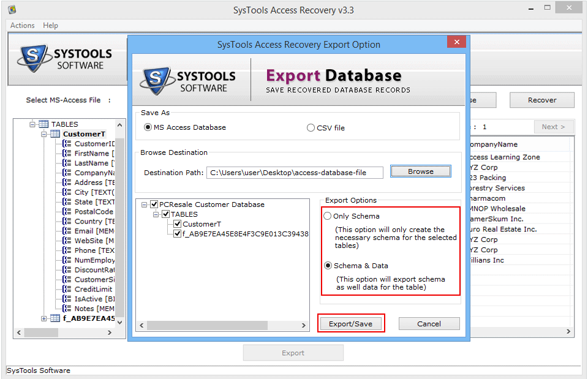The width and height of the screenshot is (588, 379).
Task: Open the Help menu
Action: point(50,26)
